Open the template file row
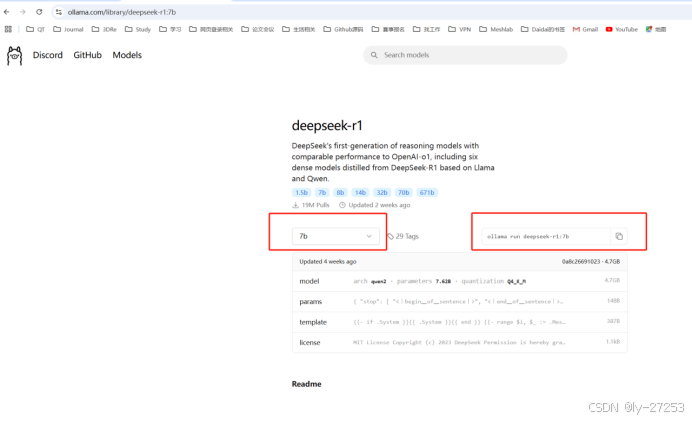Screen dimensions: 692x421 (459, 322)
